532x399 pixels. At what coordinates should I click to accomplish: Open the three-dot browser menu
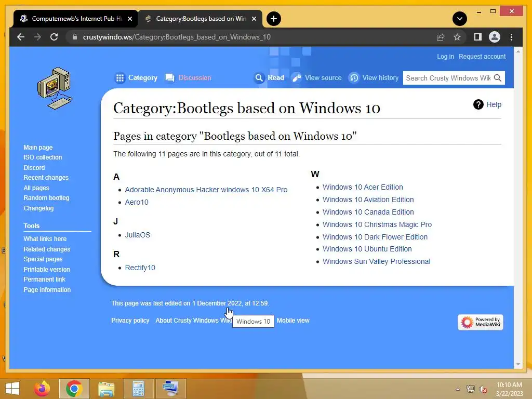511,37
